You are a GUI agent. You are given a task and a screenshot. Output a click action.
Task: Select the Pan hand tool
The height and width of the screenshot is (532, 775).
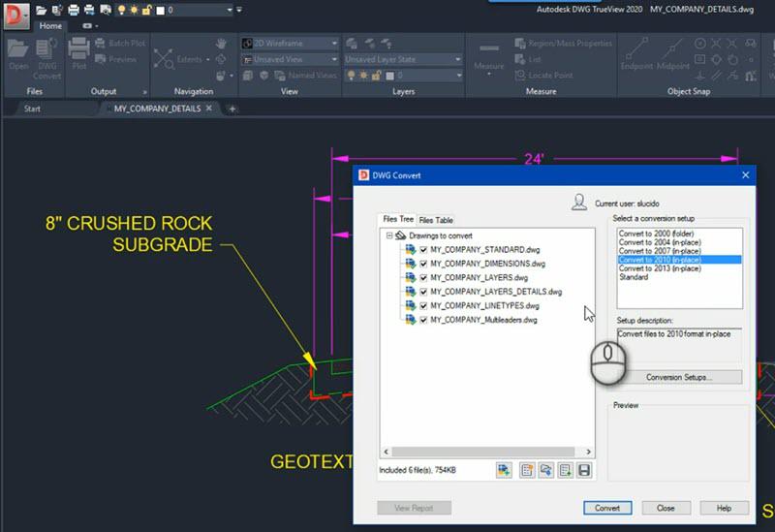pyautogui.click(x=221, y=43)
